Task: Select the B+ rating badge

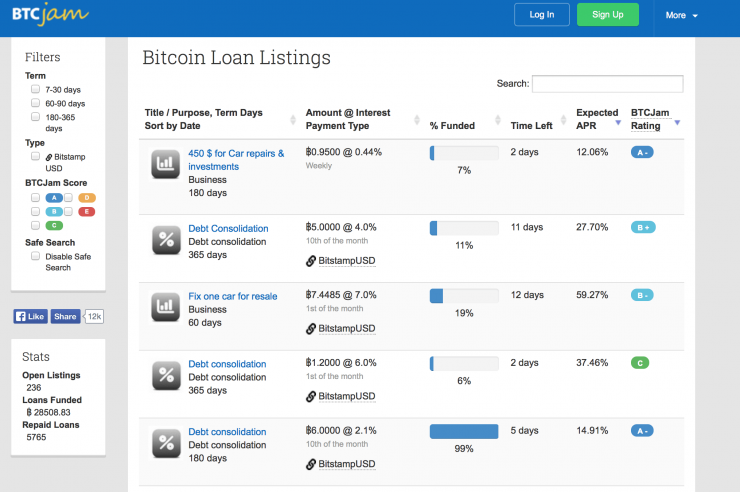Action: 643,227
